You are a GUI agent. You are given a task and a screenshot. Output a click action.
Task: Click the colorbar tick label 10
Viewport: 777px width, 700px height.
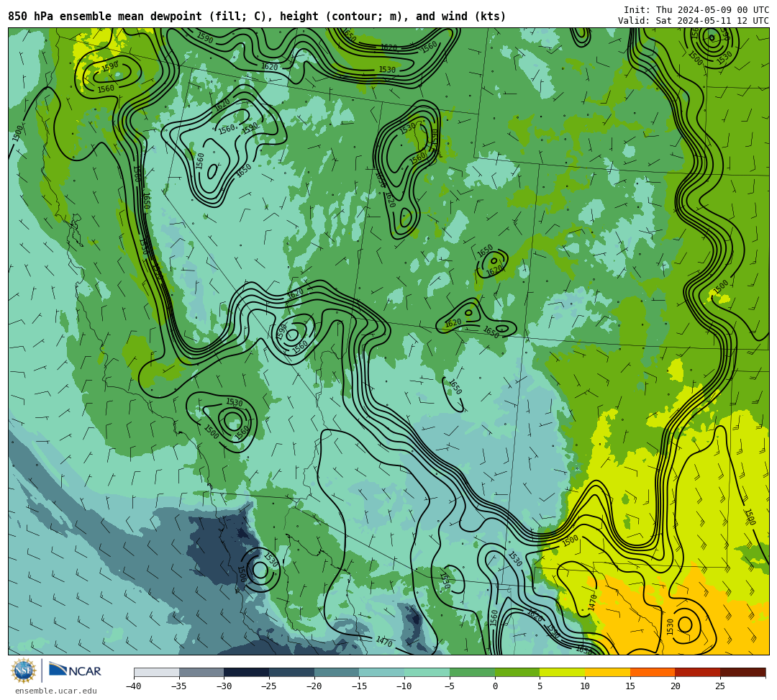click(x=585, y=686)
